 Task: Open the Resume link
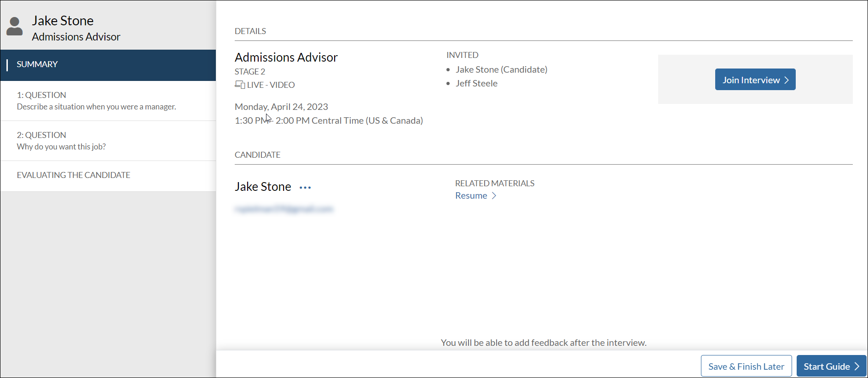(x=471, y=196)
